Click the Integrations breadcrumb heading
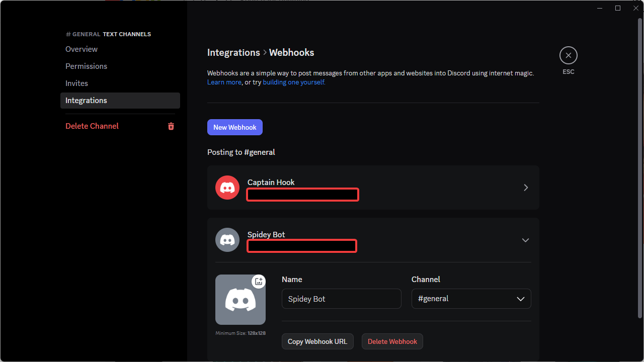This screenshot has width=644, height=362. [x=233, y=53]
